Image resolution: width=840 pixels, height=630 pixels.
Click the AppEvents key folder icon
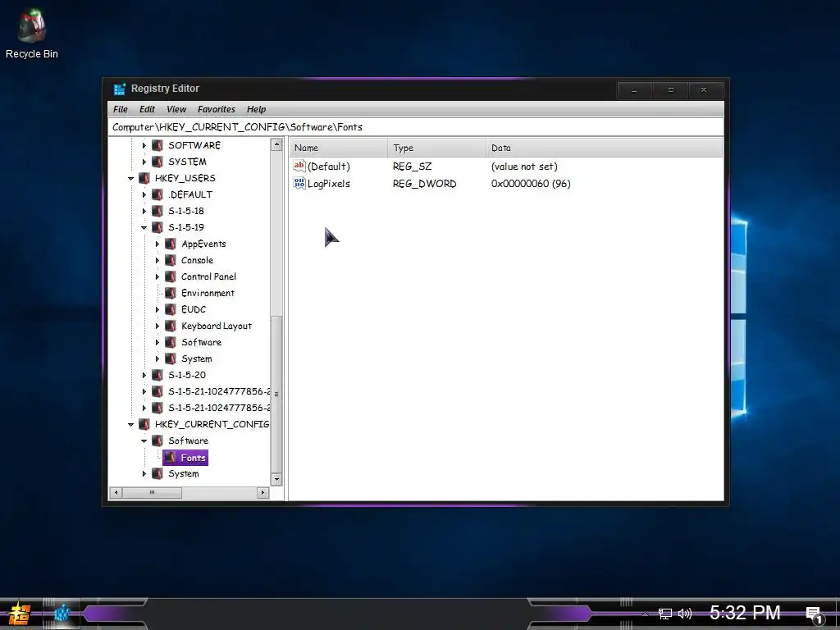[171, 244]
